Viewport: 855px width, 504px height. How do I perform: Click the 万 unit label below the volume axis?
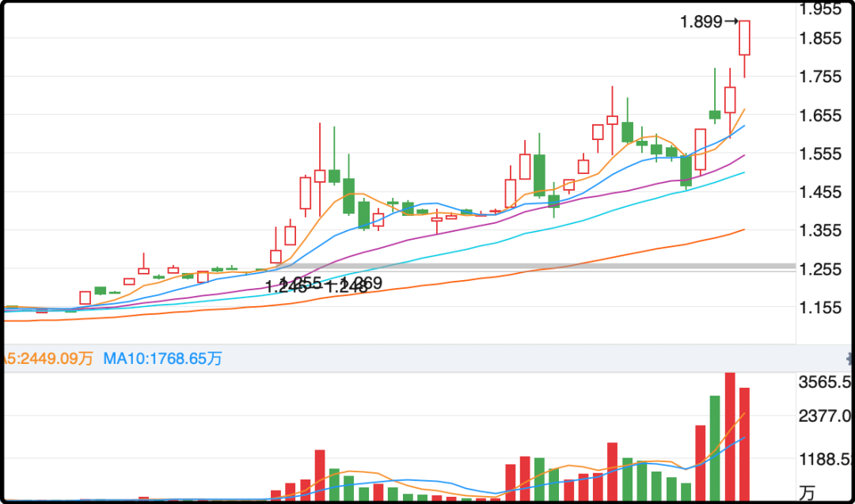(x=806, y=493)
